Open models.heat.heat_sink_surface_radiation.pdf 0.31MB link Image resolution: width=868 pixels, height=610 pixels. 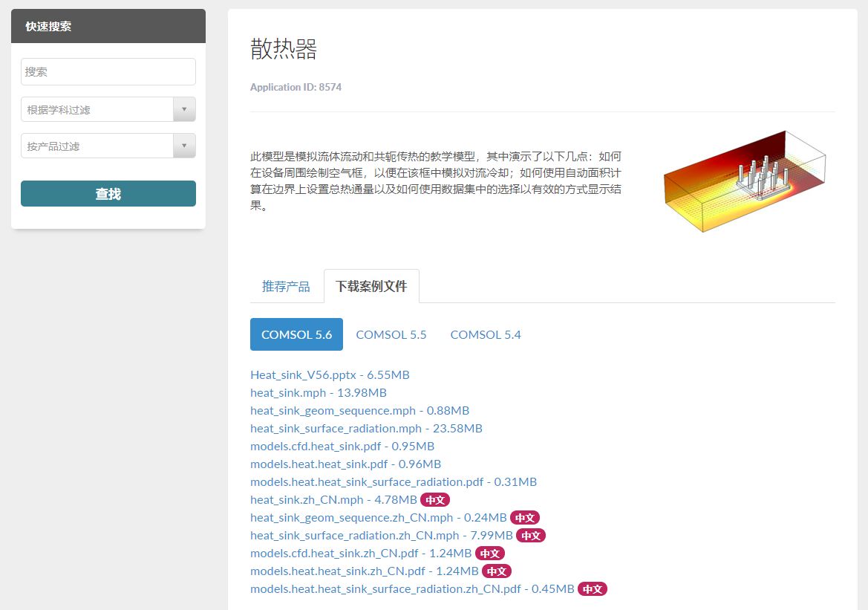tap(394, 482)
